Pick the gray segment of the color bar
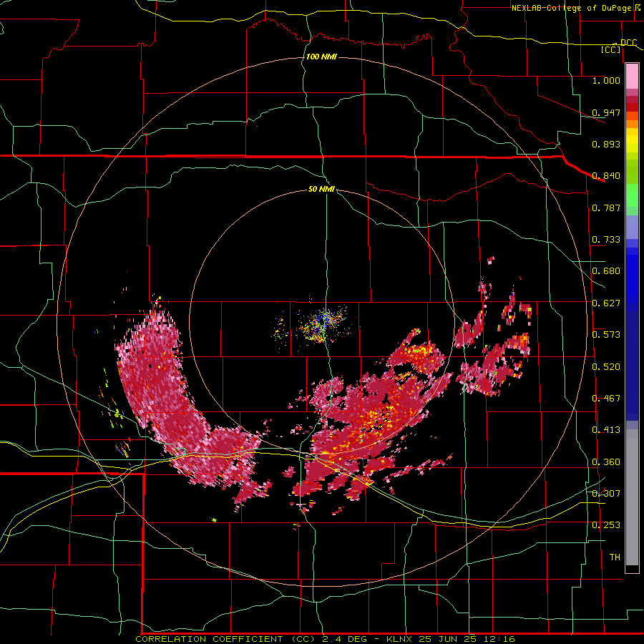This screenshot has width=644, height=644. 632,497
